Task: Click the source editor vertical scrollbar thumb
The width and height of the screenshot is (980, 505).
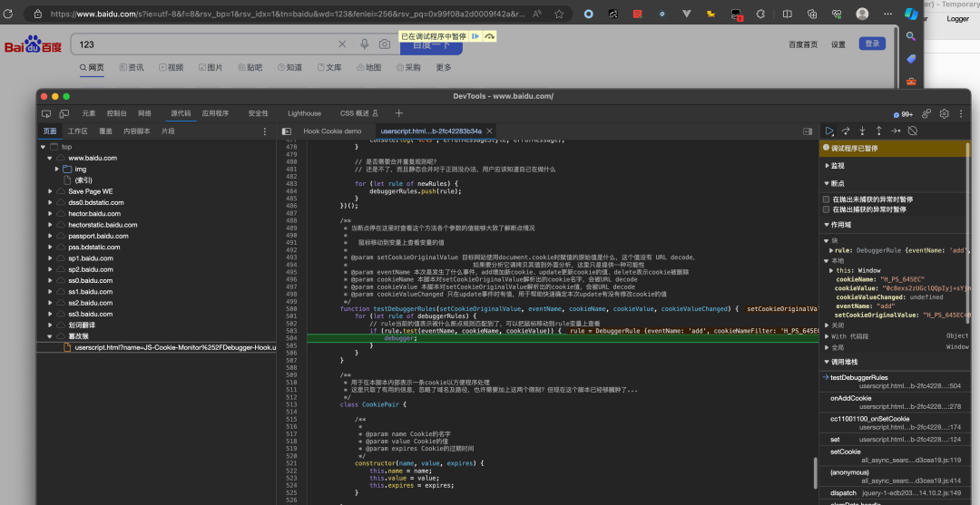Action: pos(814,472)
